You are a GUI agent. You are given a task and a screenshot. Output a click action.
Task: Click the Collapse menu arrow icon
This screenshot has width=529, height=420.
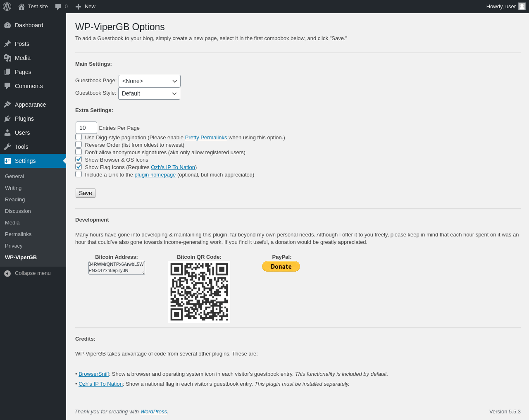[x=7, y=273]
